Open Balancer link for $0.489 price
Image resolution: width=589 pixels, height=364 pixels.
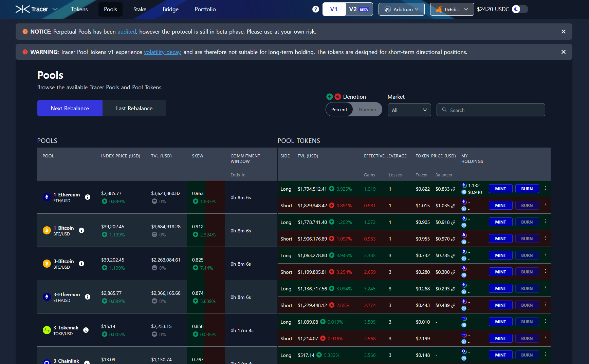[x=453, y=306]
